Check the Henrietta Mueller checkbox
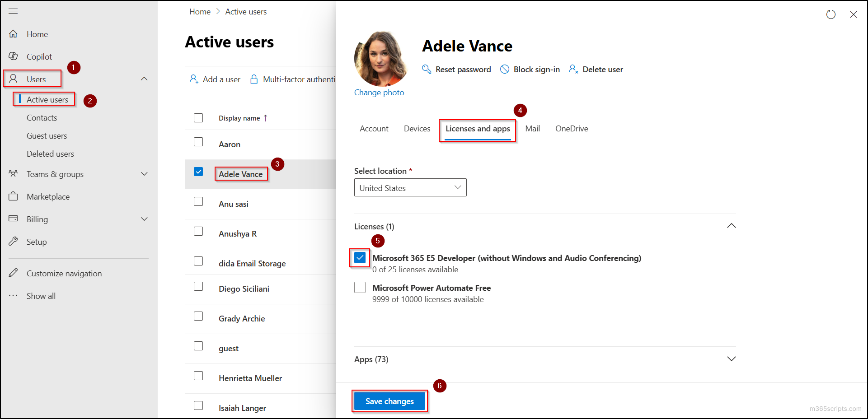 click(198, 376)
